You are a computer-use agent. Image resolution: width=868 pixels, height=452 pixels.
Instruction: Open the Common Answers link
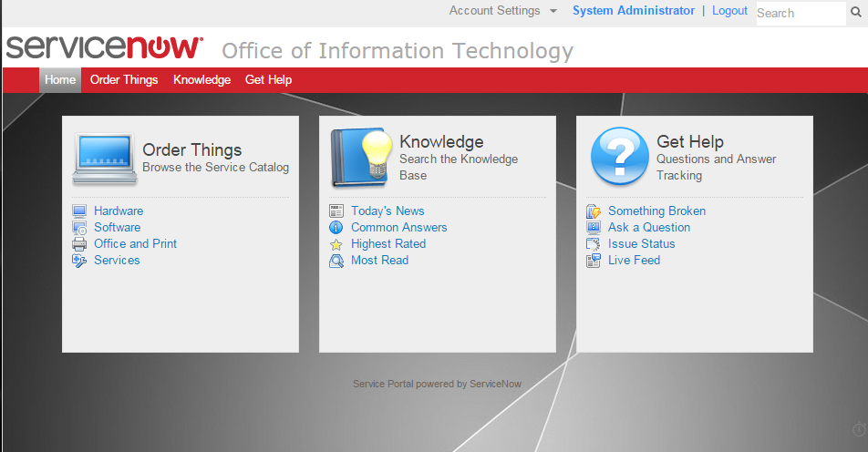pos(399,228)
